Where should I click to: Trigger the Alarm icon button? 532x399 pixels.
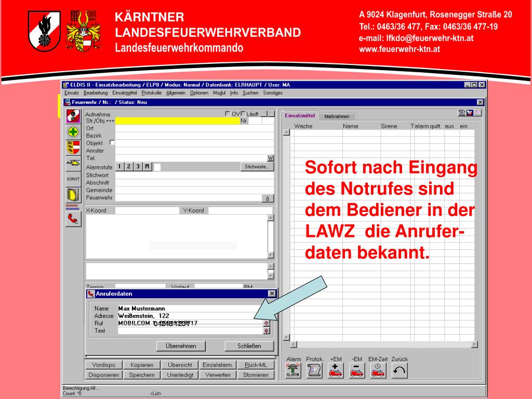coord(293,370)
